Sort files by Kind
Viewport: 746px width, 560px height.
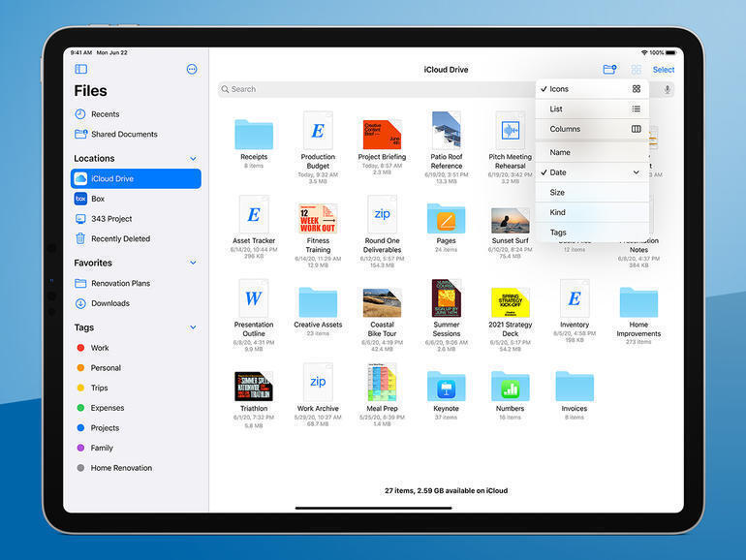592,212
